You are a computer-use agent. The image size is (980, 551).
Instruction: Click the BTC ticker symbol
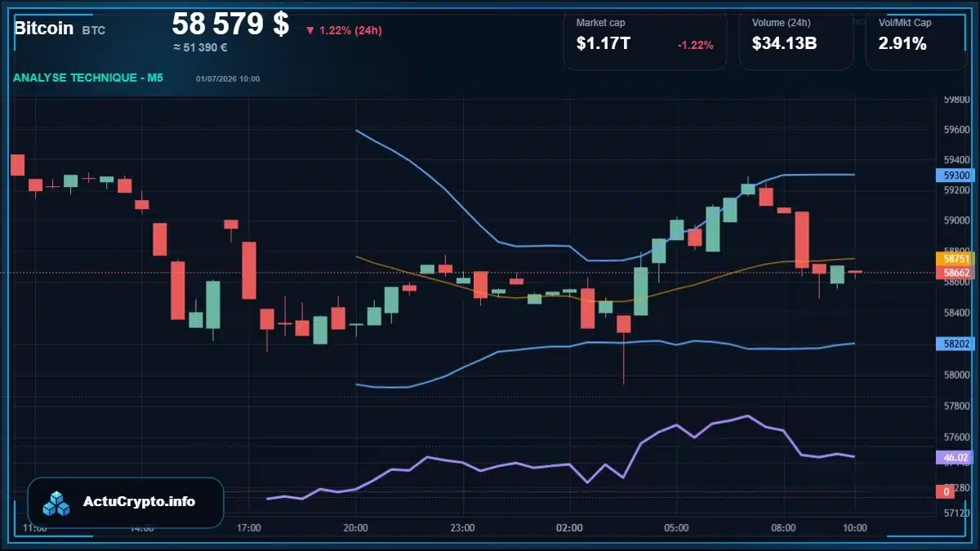[93, 30]
